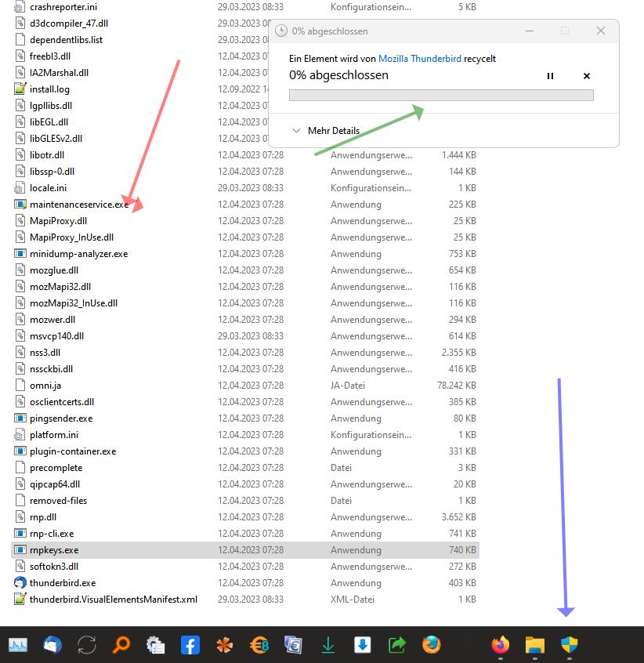Image resolution: width=644 pixels, height=663 pixels.
Task: Select osclientcerts.dll file
Action: tap(62, 402)
